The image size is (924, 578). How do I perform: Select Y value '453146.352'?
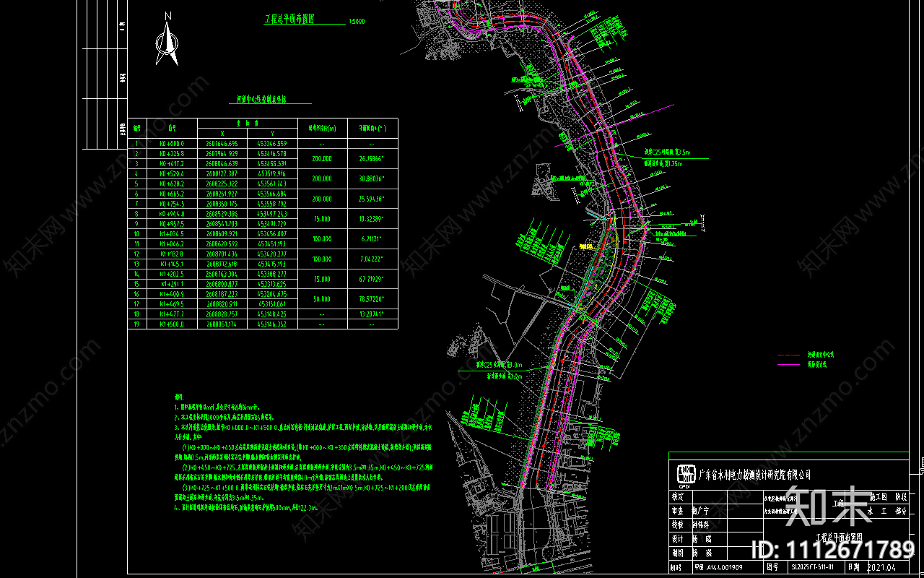click(271, 324)
